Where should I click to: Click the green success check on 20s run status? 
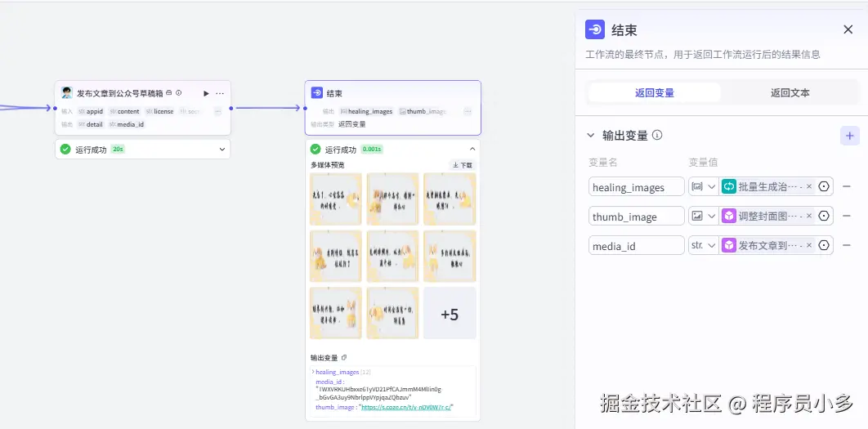tap(65, 150)
